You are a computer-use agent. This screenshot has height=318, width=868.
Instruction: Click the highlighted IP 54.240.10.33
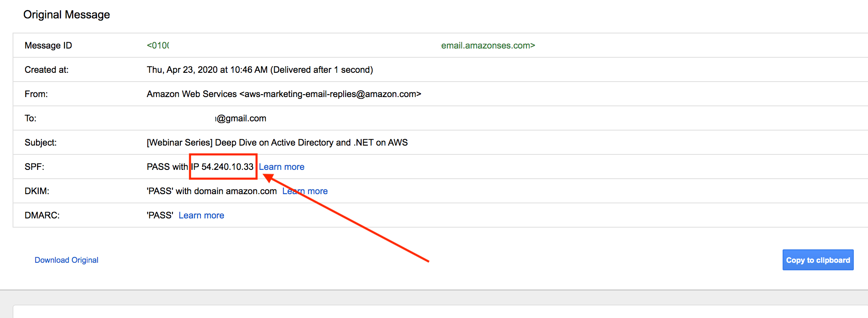click(x=223, y=167)
